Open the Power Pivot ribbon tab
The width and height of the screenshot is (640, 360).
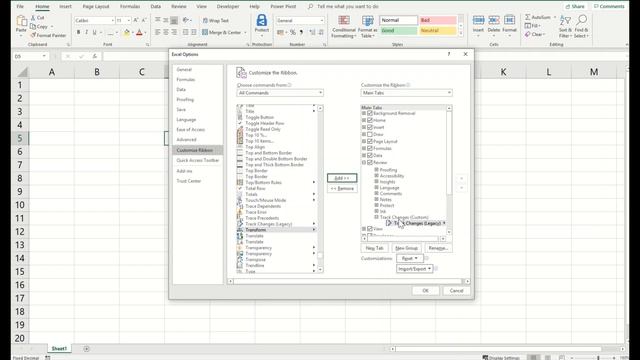[x=283, y=7]
